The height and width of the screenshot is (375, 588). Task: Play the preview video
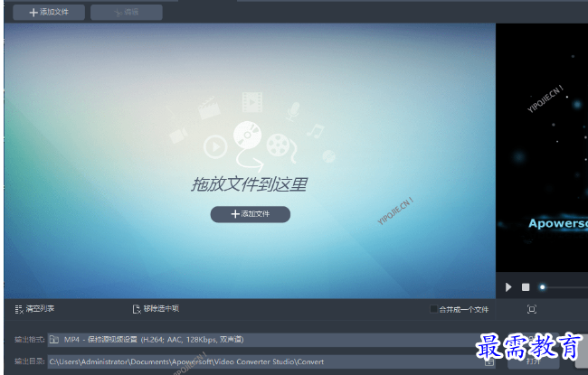tap(508, 287)
